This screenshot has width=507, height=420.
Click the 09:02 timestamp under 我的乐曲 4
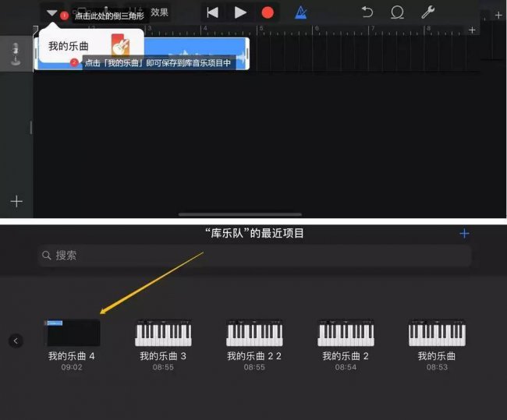(x=72, y=367)
